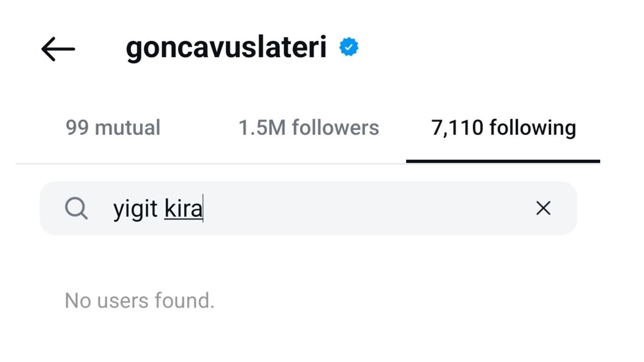Select the 7,110 following tab
Image resolution: width=644 pixels, height=362 pixels.
point(503,128)
